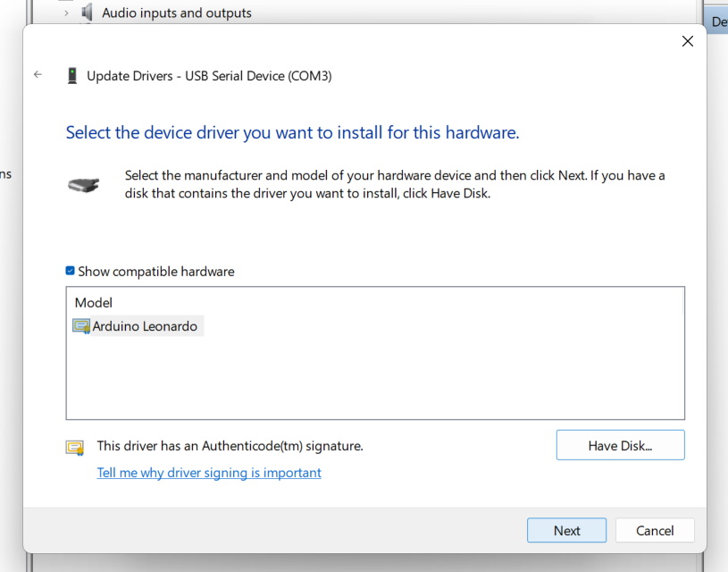728x572 pixels.
Task: Cancel the driver update wizard
Action: coord(655,530)
